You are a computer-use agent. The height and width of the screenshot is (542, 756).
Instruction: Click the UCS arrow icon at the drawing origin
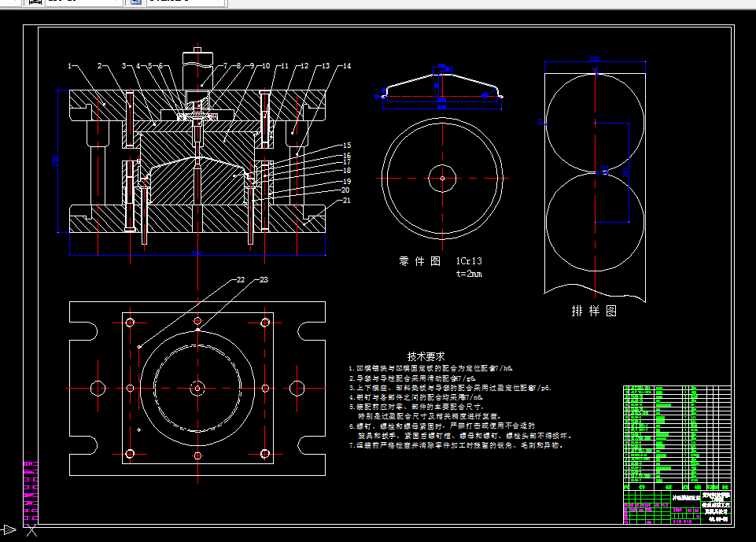pos(9,530)
